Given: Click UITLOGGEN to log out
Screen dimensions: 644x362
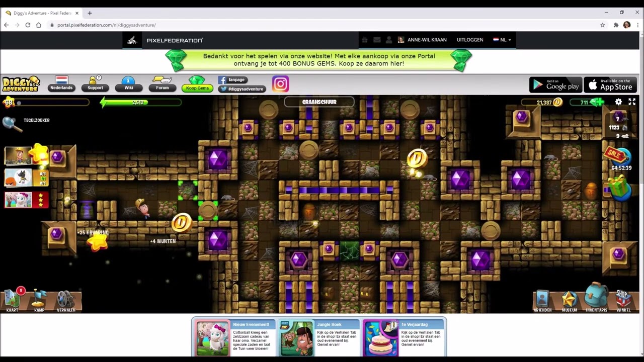Looking at the screenshot, I should [470, 40].
